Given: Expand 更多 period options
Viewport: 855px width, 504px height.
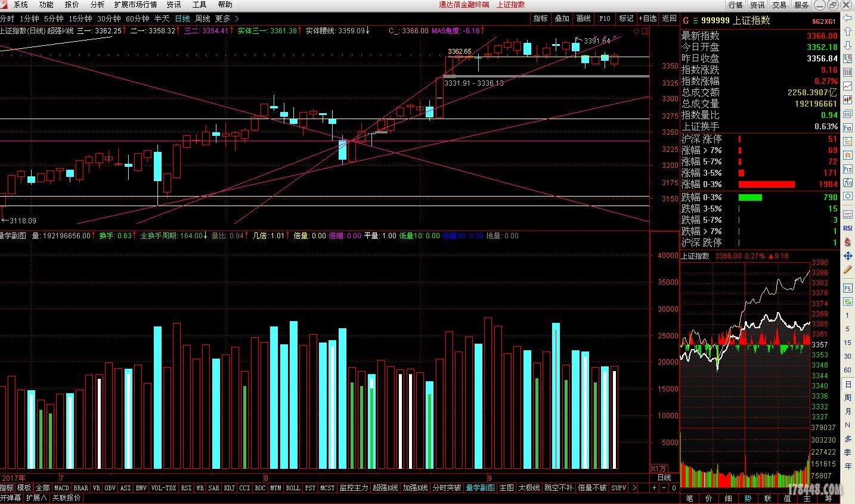Looking at the screenshot, I should (x=227, y=18).
